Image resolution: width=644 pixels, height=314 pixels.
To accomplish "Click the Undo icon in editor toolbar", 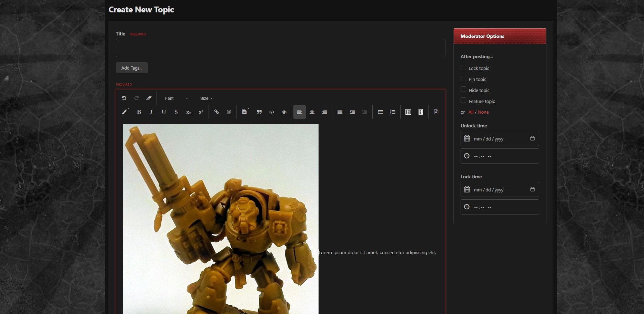I will [x=124, y=98].
